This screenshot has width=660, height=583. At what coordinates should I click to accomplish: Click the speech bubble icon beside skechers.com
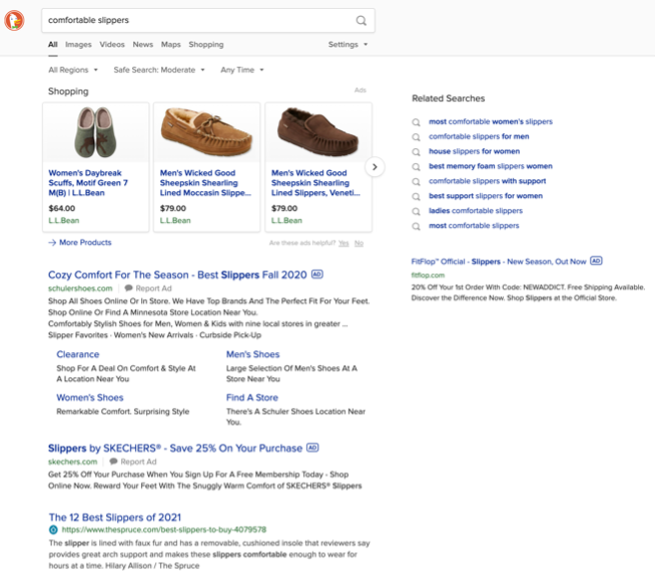[114, 461]
